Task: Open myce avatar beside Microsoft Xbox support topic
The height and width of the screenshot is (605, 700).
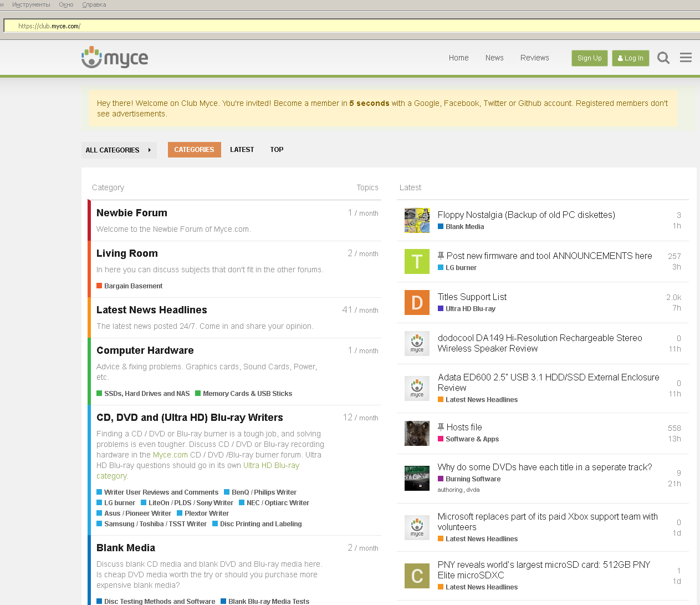Action: click(x=417, y=527)
